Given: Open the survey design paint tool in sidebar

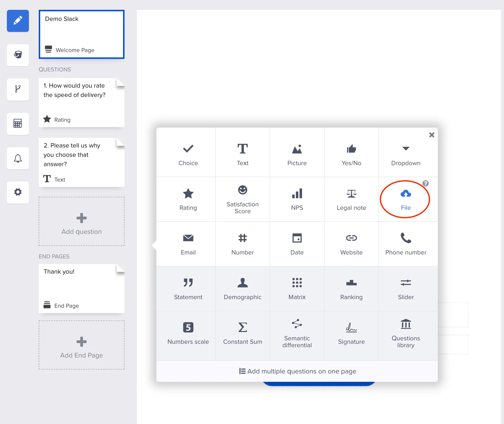Looking at the screenshot, I should click(x=18, y=21).
